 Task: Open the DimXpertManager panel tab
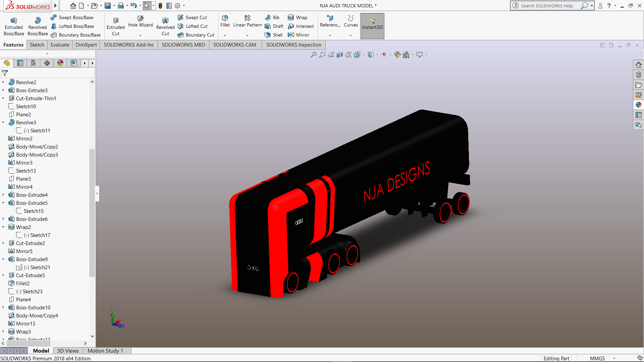pos(47,63)
